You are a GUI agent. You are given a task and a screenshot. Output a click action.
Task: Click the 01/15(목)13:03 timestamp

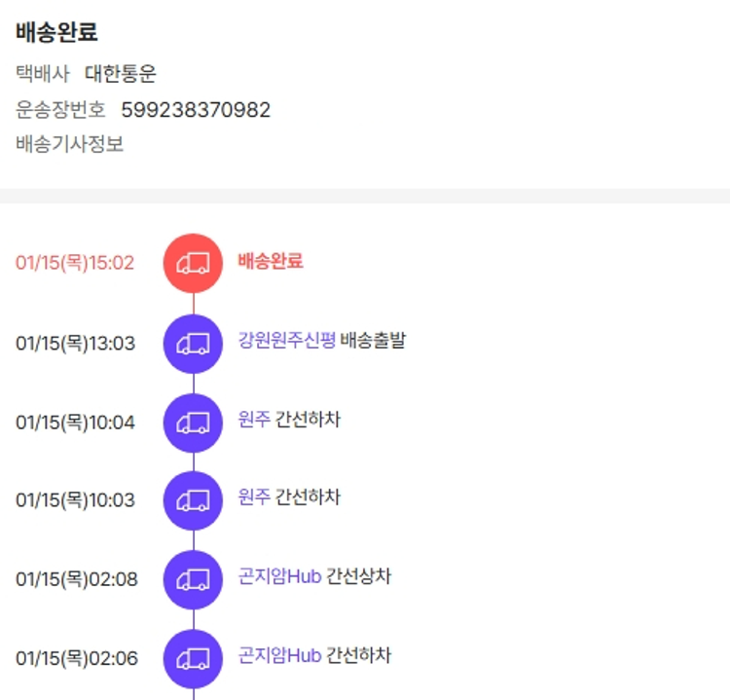pyautogui.click(x=75, y=344)
